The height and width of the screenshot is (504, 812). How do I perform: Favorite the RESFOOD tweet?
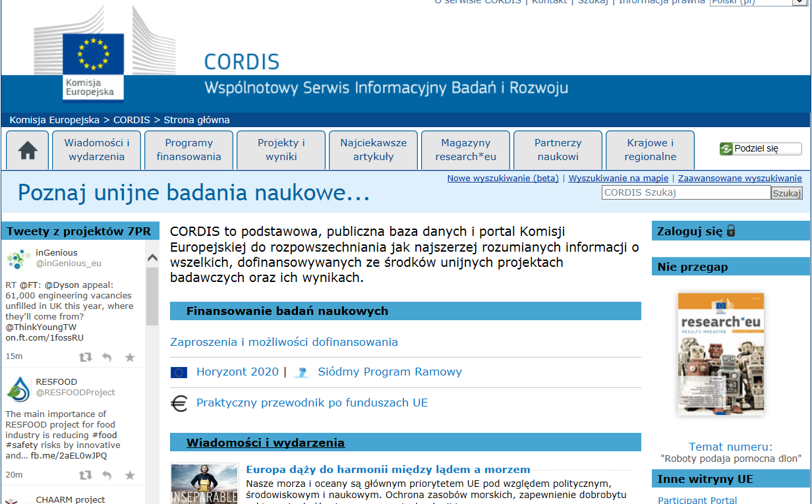click(130, 475)
